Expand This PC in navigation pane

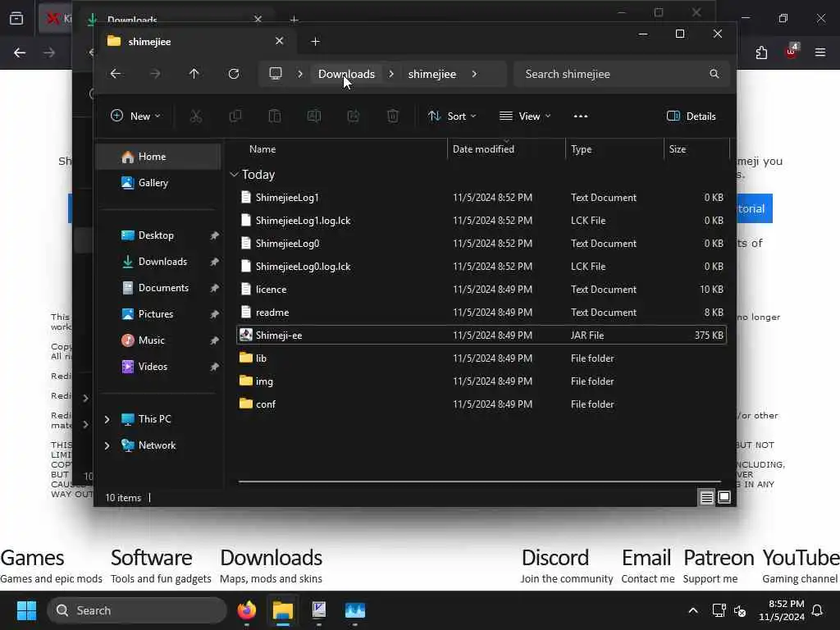(107, 419)
